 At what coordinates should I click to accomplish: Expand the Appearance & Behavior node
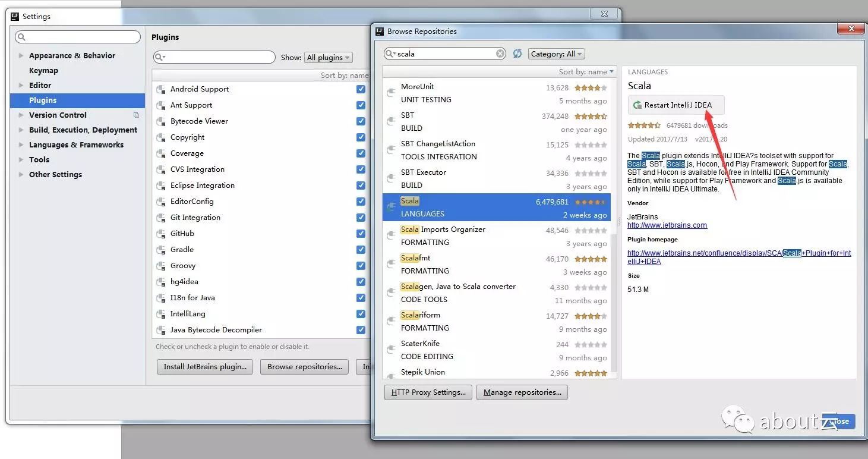coord(21,55)
